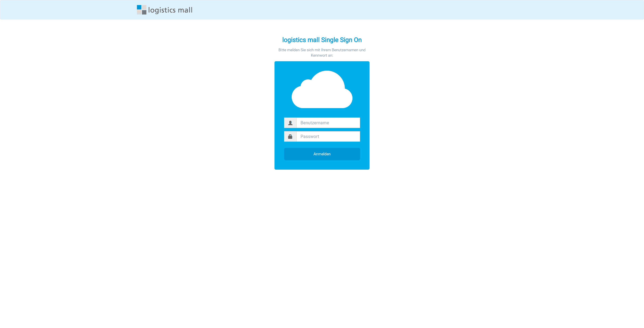This screenshot has height=328, width=644.
Task: Click the 'Bitte melden Sie sich' instruction text
Action: pos(322,53)
